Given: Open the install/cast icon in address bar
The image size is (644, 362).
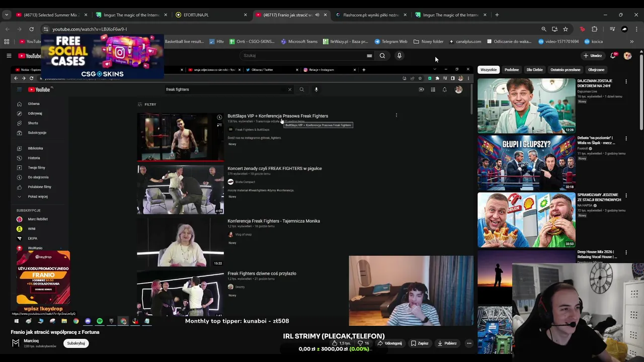Looking at the screenshot, I should [554, 29].
